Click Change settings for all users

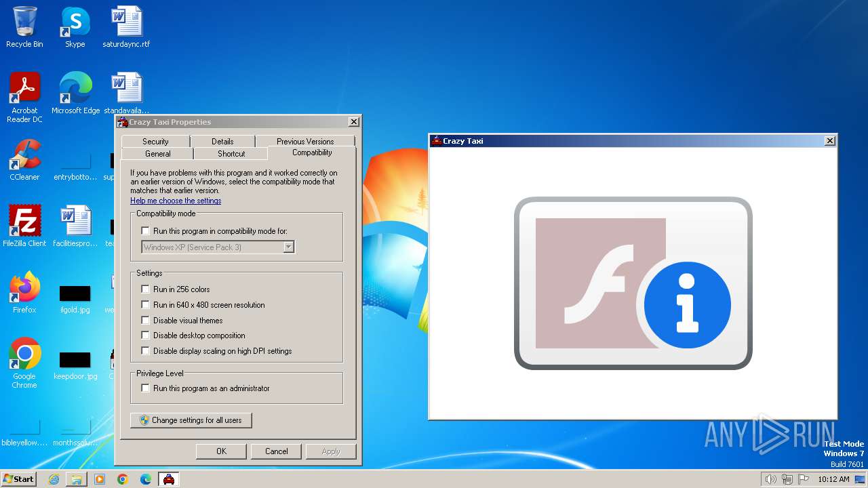click(191, 420)
